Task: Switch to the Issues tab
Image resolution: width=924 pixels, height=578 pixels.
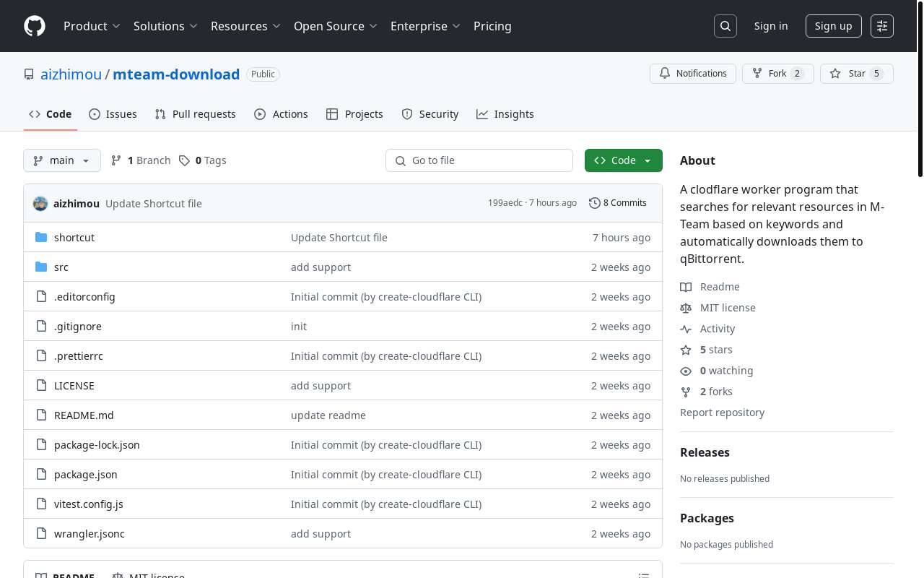Action: pos(113,114)
